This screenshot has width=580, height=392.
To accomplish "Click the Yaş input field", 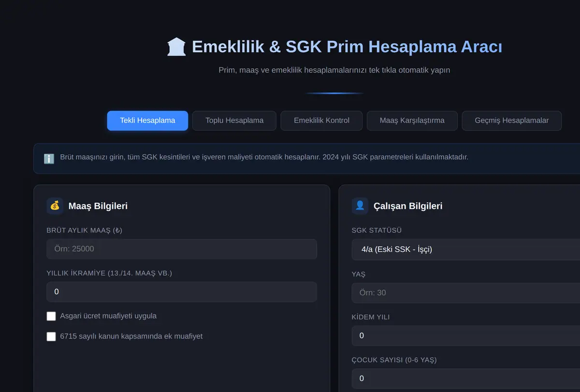I will click(466, 293).
